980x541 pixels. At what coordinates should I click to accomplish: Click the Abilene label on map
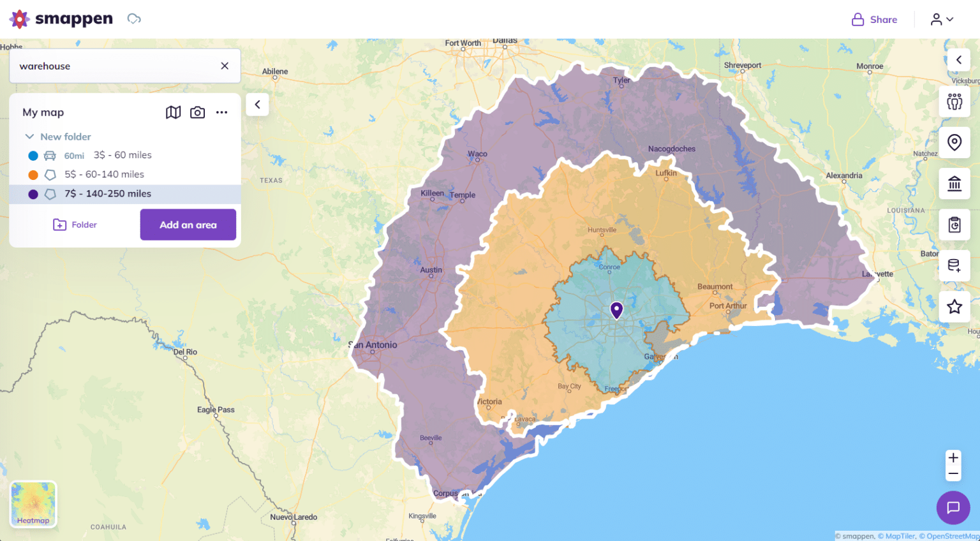pos(275,71)
